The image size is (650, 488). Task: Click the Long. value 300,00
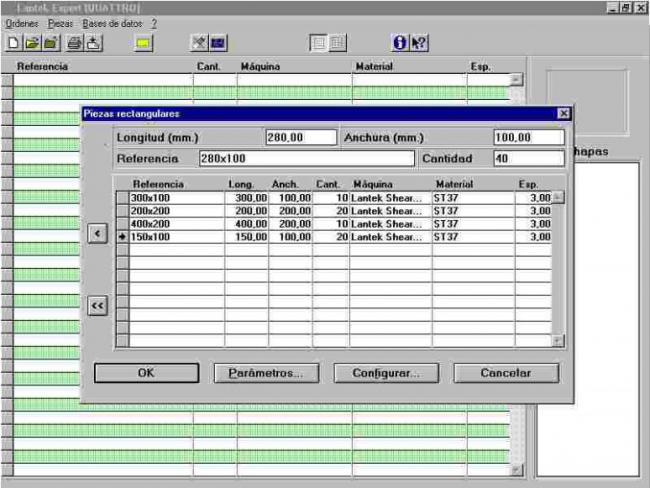(x=247, y=198)
